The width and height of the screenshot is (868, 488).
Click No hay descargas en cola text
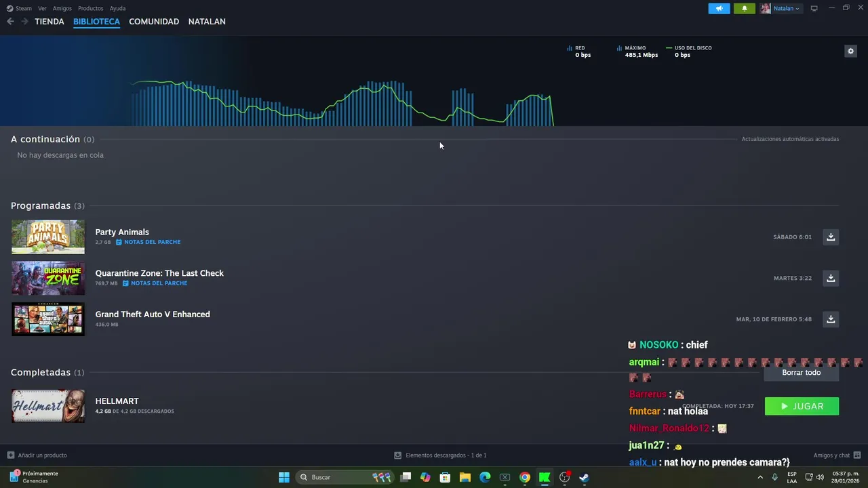tap(60, 155)
